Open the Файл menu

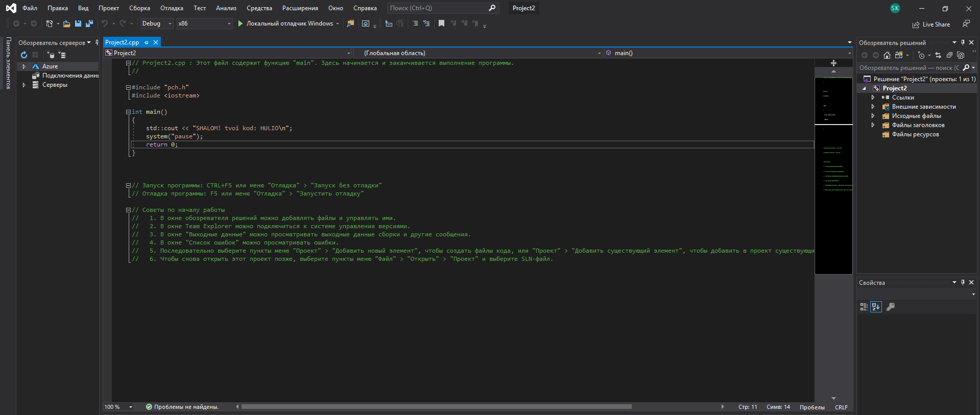pyautogui.click(x=30, y=8)
